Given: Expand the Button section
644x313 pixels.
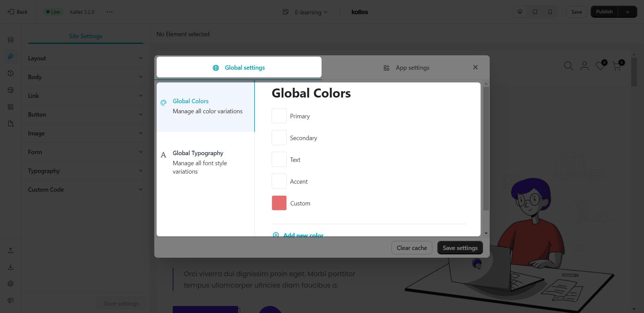Looking at the screenshot, I should (x=86, y=114).
